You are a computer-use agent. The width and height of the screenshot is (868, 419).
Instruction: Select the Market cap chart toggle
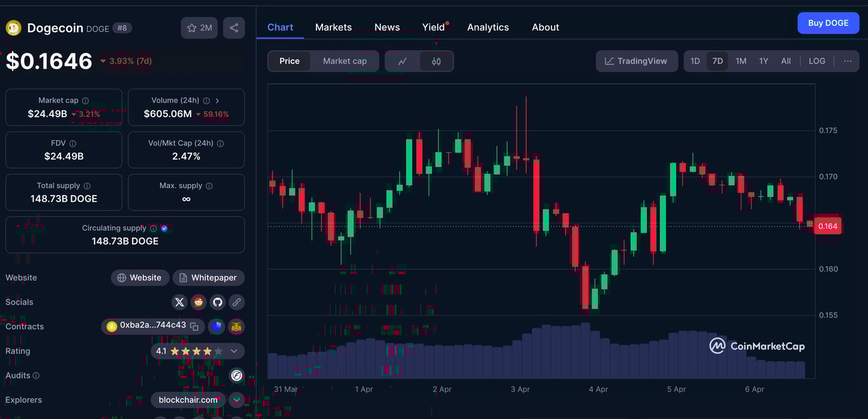[344, 61]
